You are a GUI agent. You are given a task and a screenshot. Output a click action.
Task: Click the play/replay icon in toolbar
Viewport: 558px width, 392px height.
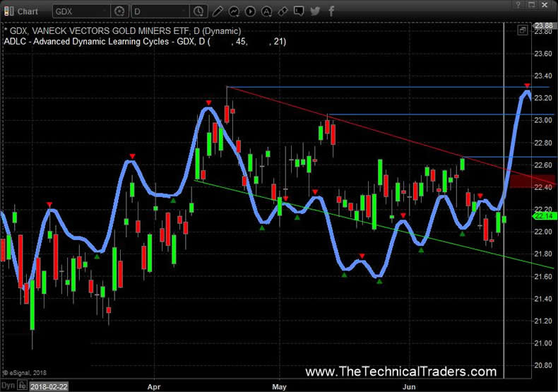coord(250,11)
